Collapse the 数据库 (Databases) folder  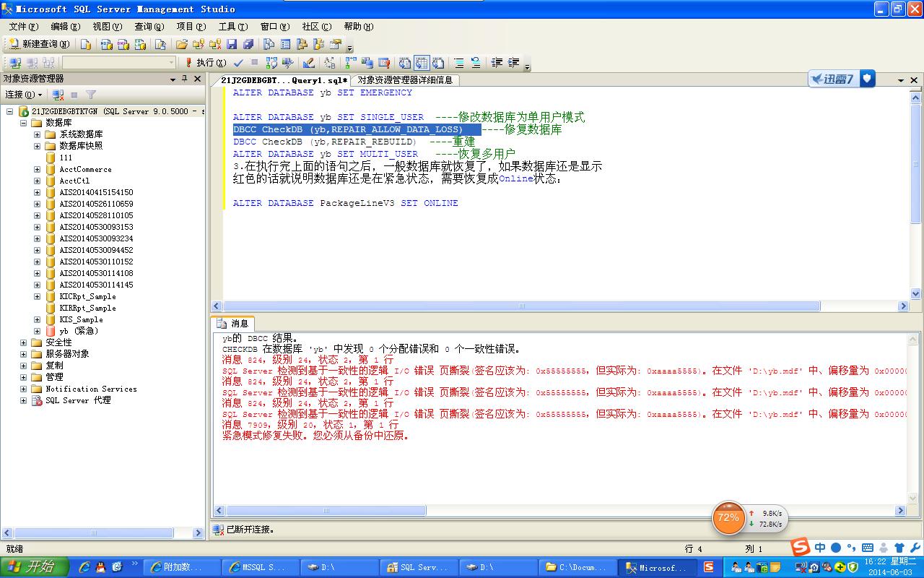coord(24,123)
